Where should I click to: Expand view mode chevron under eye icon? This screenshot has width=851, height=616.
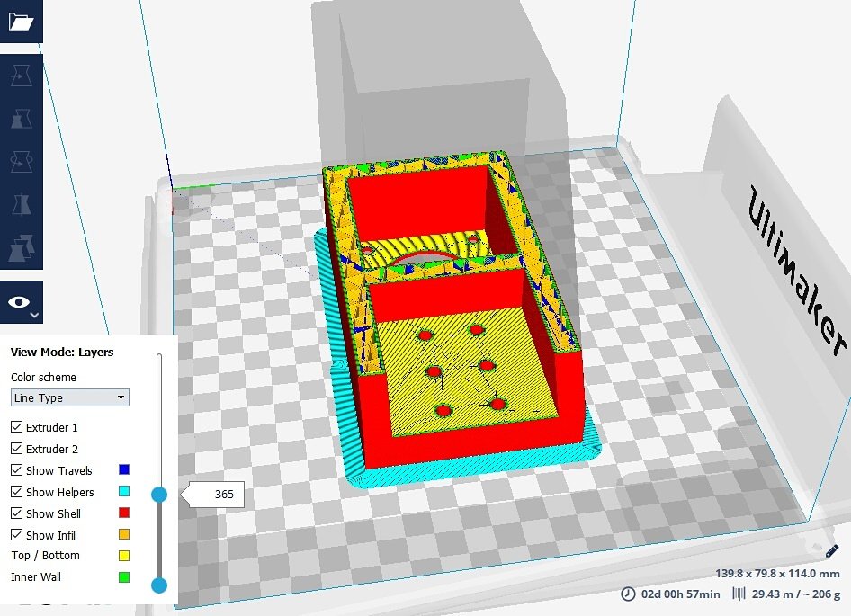(x=35, y=315)
